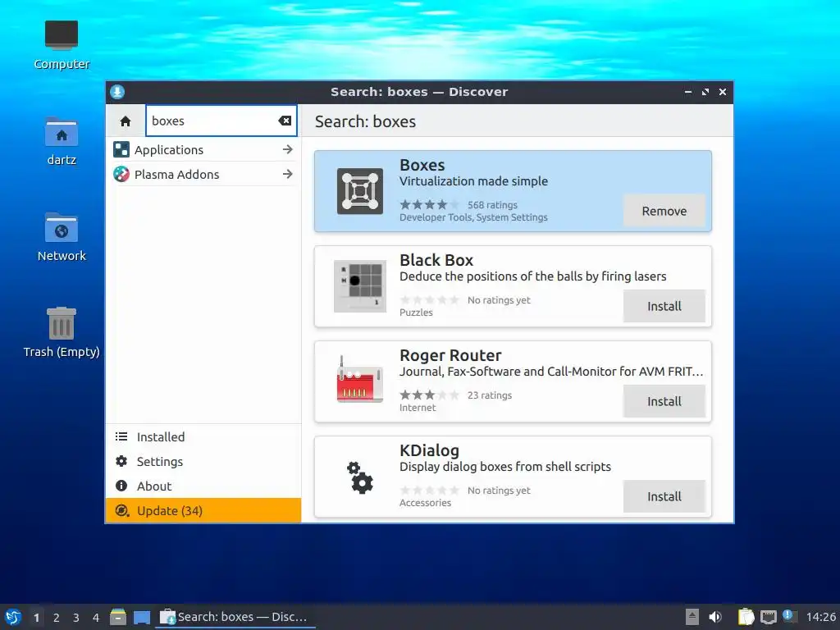Image resolution: width=840 pixels, height=630 pixels.
Task: Click inside the boxes search field
Action: click(221, 121)
